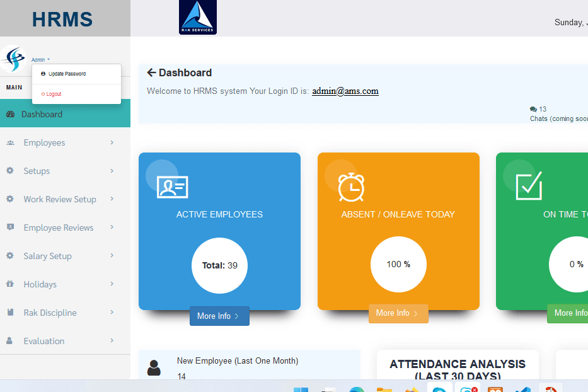Click the back arrow next to Dashboard heading

pyautogui.click(x=151, y=72)
